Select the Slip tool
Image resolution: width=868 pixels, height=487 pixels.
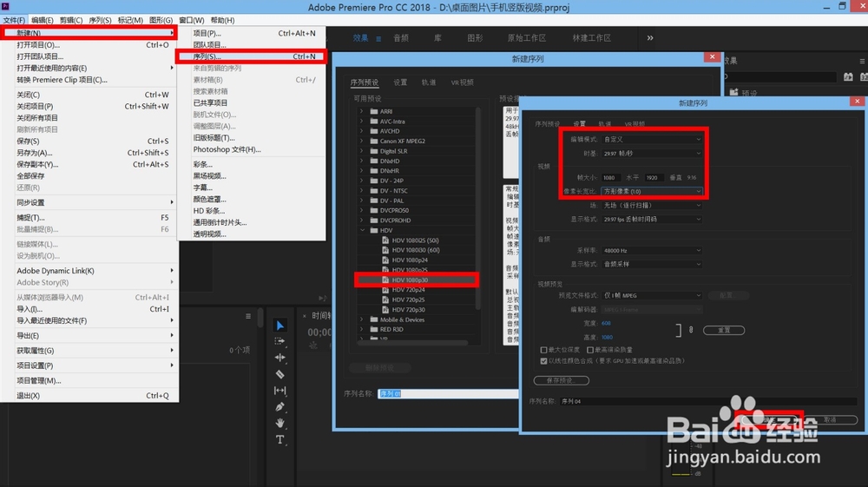280,391
